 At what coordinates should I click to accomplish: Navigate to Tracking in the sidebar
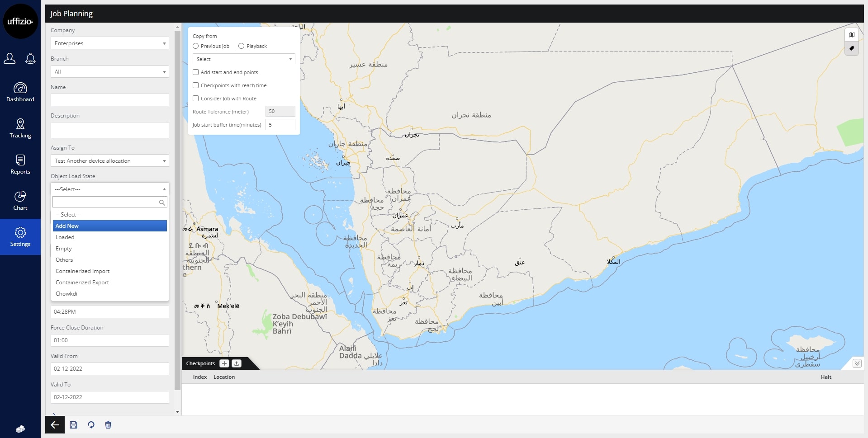20,128
